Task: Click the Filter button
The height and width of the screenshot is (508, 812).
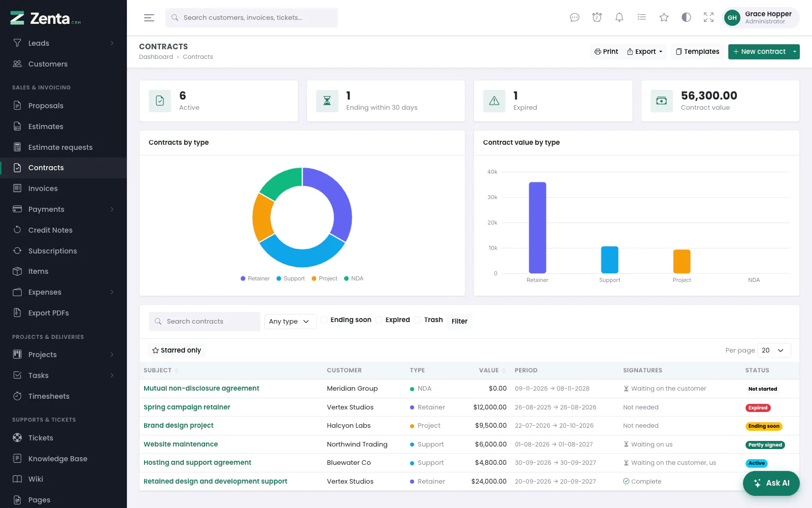Action: (x=459, y=322)
